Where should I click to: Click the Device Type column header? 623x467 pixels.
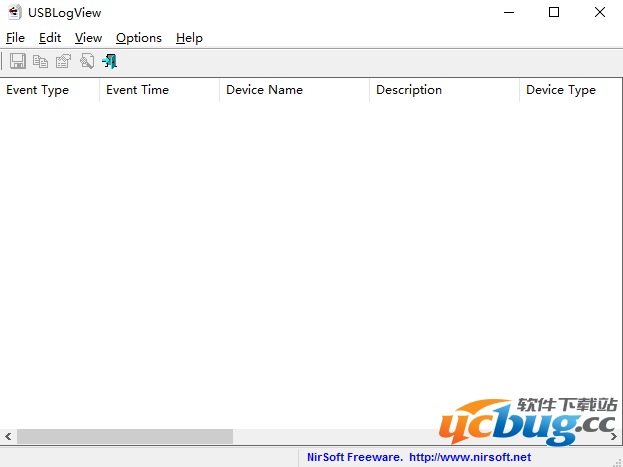click(567, 90)
